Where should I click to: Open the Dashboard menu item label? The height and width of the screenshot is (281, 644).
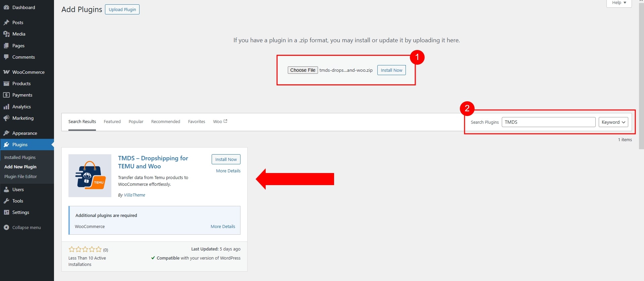[x=23, y=7]
